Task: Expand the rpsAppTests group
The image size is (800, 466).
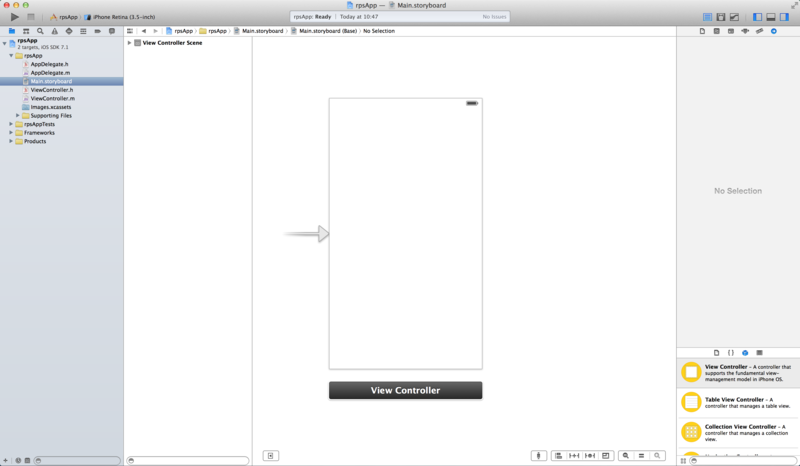Action: [11, 124]
